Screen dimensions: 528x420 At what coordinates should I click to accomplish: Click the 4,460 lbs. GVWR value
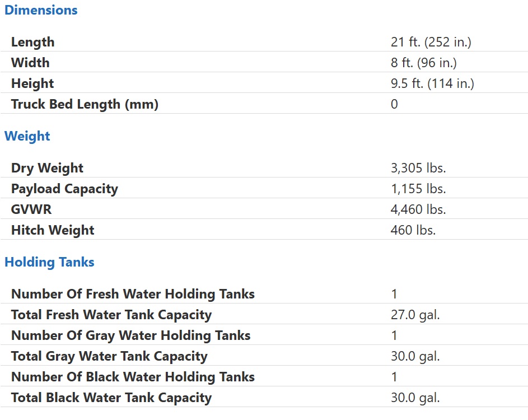click(x=418, y=209)
